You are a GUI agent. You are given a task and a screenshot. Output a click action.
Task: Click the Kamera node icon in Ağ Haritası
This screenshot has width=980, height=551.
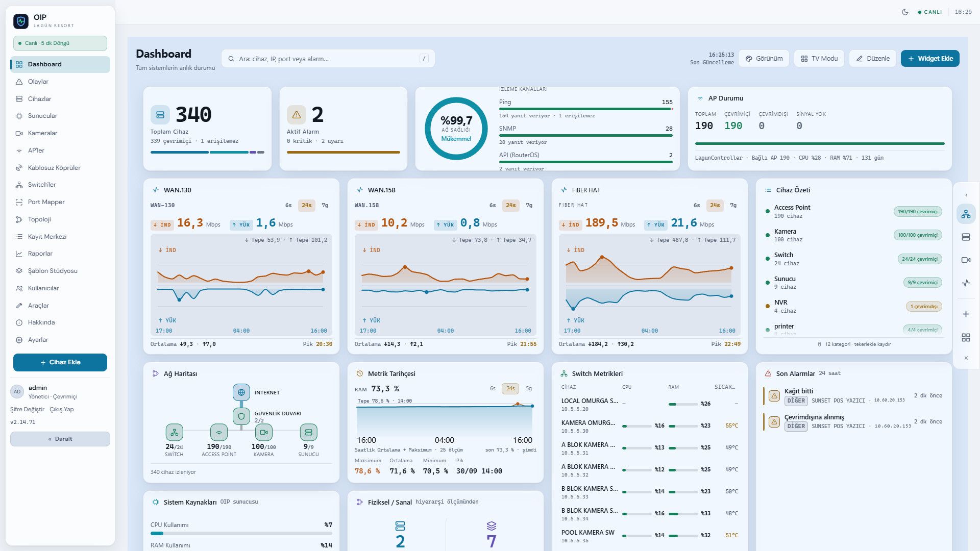click(x=264, y=432)
